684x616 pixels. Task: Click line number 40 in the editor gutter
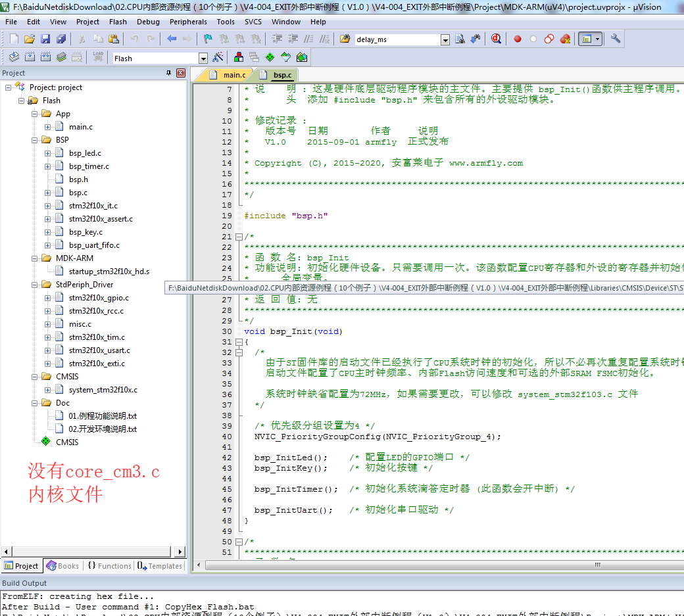227,437
